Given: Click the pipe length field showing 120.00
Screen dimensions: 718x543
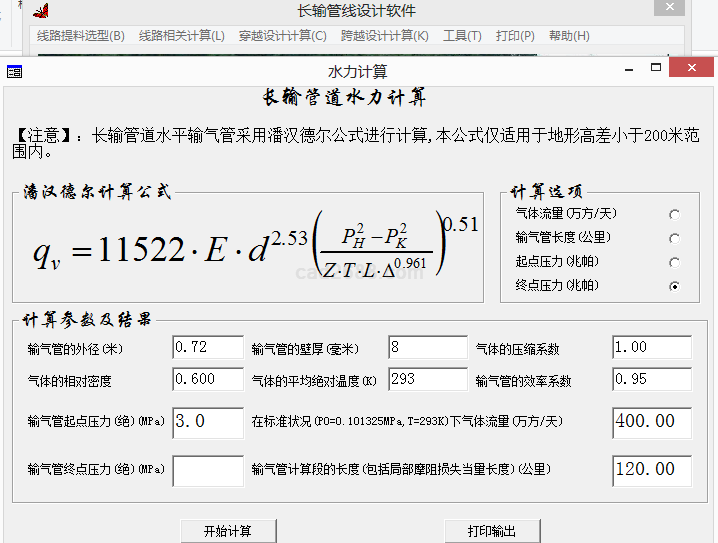Looking at the screenshot, I should [651, 470].
